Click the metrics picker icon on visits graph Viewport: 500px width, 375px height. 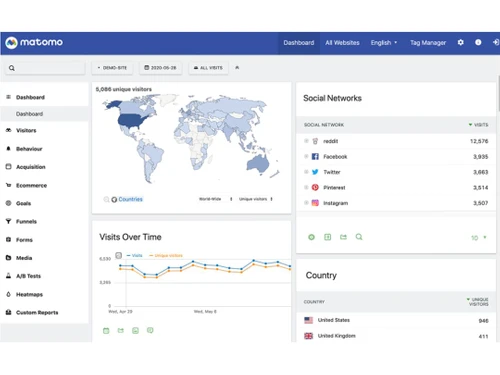coord(118,255)
